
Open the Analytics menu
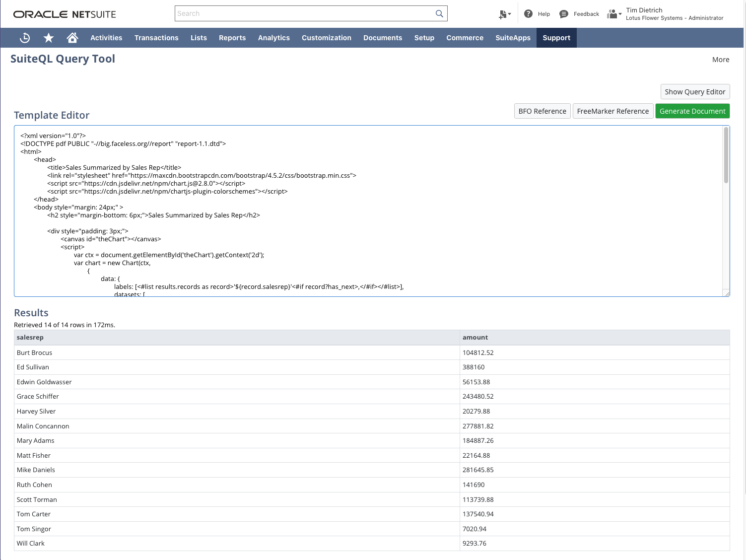(x=274, y=38)
